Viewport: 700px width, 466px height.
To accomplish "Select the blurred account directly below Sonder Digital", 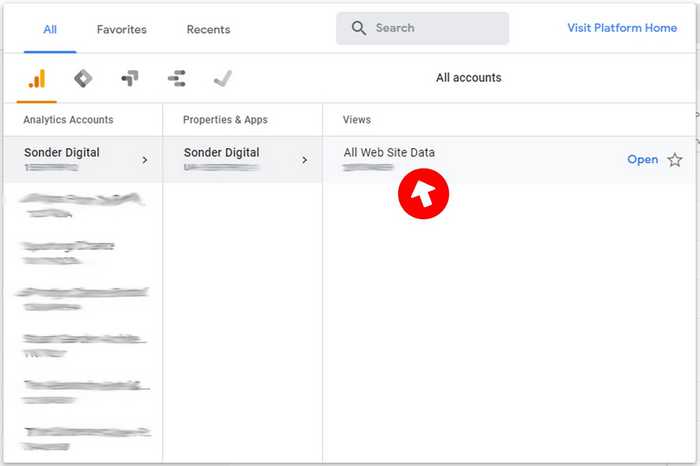I will coord(80,205).
